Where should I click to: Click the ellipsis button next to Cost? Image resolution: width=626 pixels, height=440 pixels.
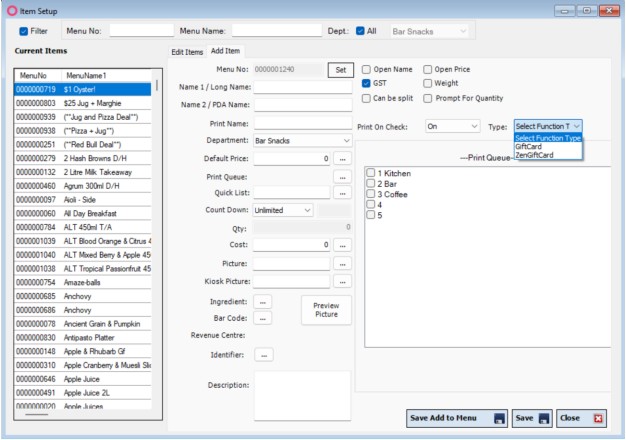343,245
